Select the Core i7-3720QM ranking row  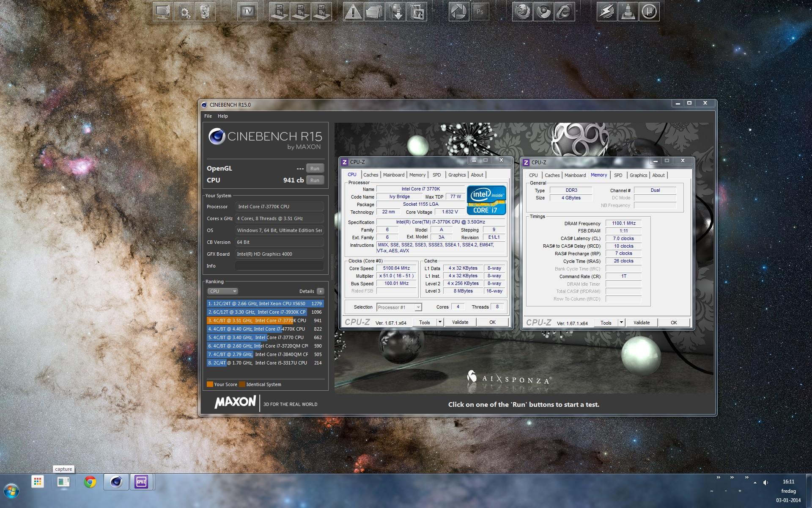(265, 346)
